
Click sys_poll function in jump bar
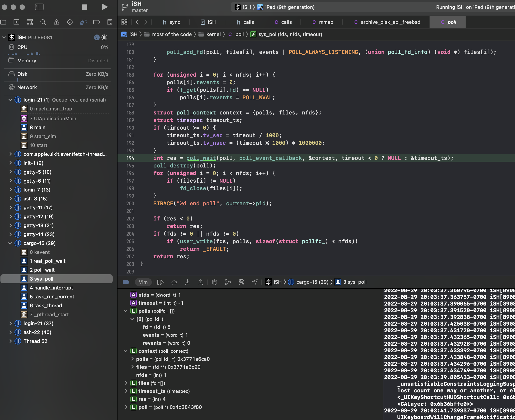pos(286,34)
